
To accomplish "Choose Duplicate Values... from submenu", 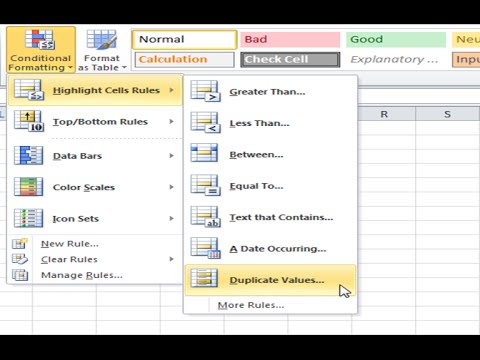I will [270, 280].
